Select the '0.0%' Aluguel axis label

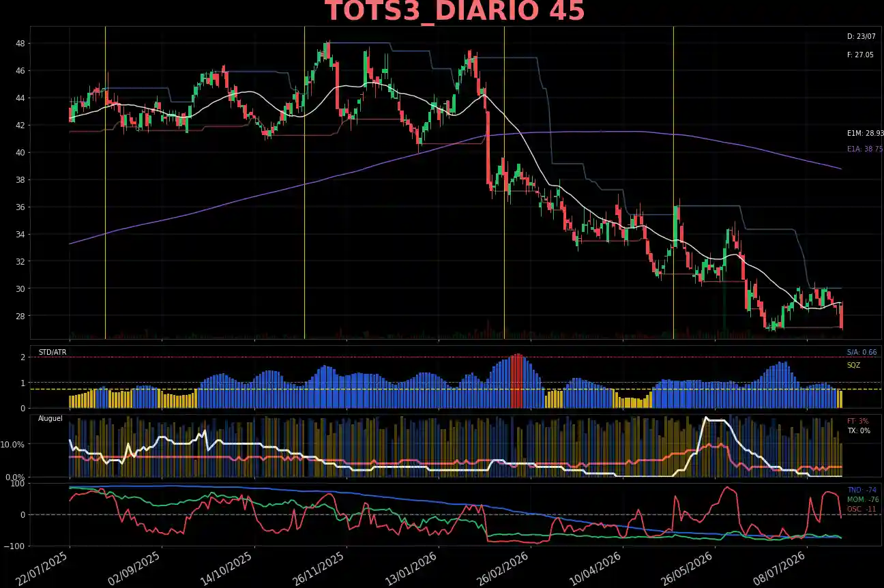[16, 477]
